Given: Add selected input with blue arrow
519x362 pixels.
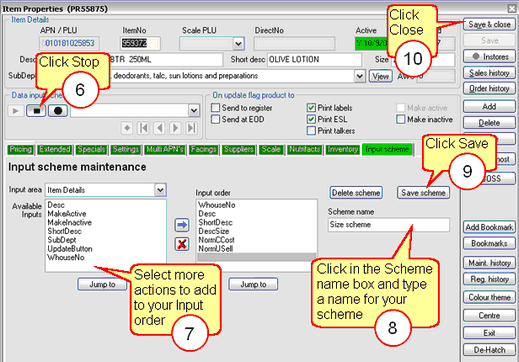Looking at the screenshot, I should pyautogui.click(x=182, y=225).
